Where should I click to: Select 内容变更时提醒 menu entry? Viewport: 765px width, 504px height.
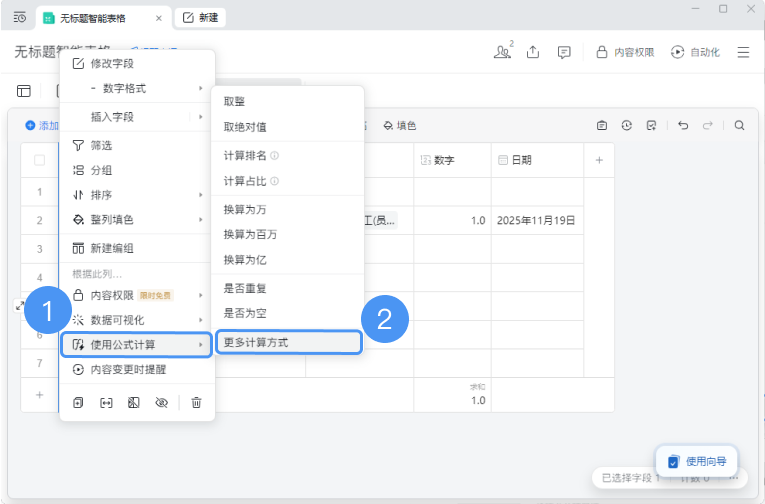coord(137,369)
